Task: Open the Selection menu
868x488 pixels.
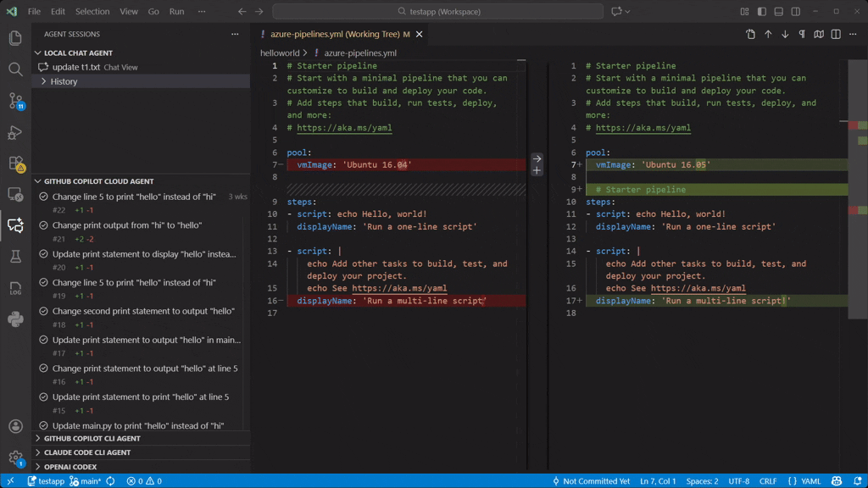Action: coord(92,11)
